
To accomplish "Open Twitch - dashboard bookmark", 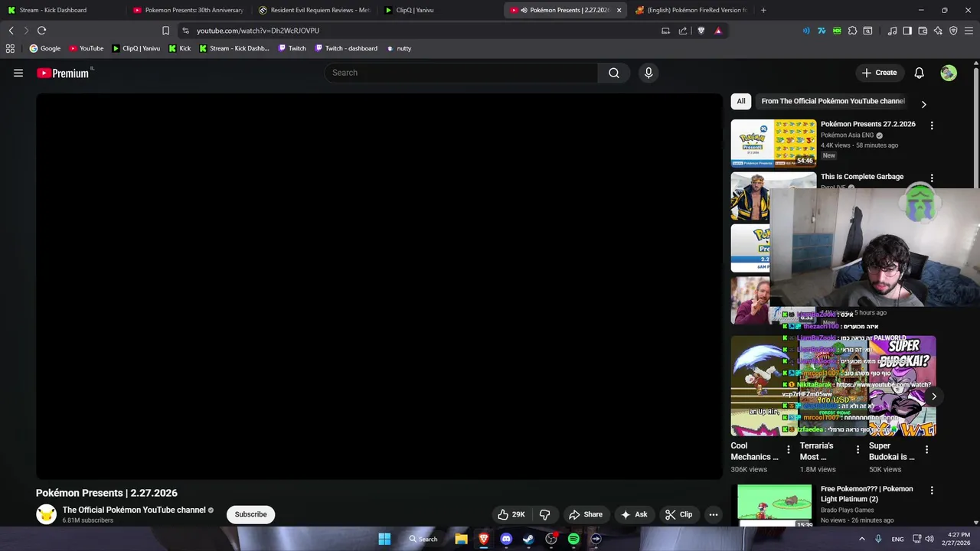I will point(346,48).
